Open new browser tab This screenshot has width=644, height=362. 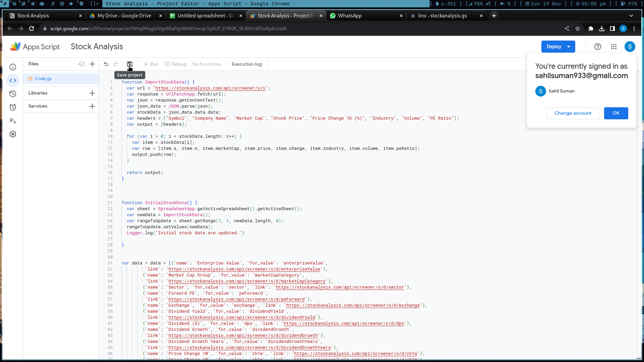(494, 16)
